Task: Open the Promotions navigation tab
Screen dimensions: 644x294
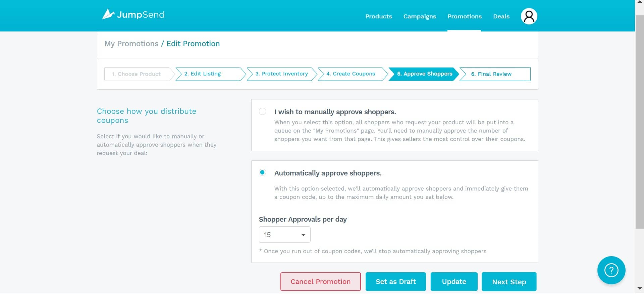Action: click(x=464, y=16)
